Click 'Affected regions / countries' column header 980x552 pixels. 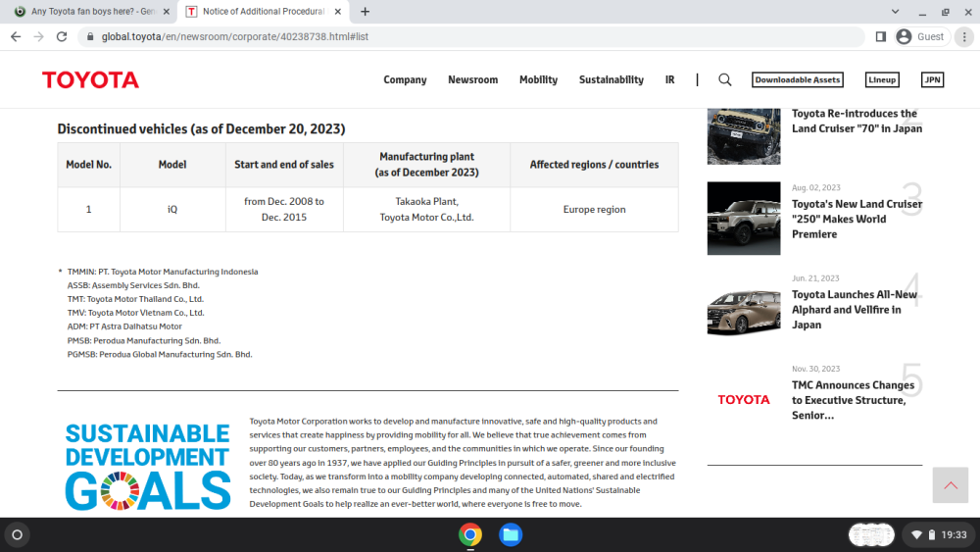pos(595,165)
